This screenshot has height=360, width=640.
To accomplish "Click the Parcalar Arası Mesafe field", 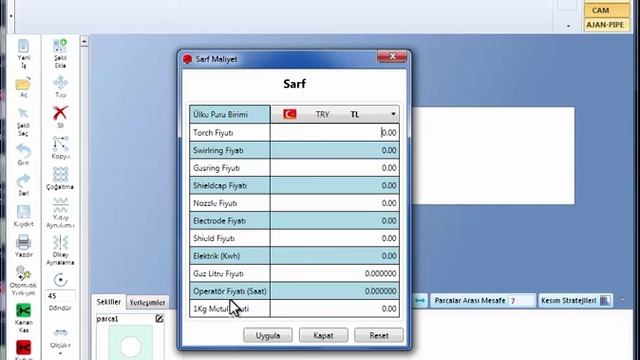I will (521, 301).
